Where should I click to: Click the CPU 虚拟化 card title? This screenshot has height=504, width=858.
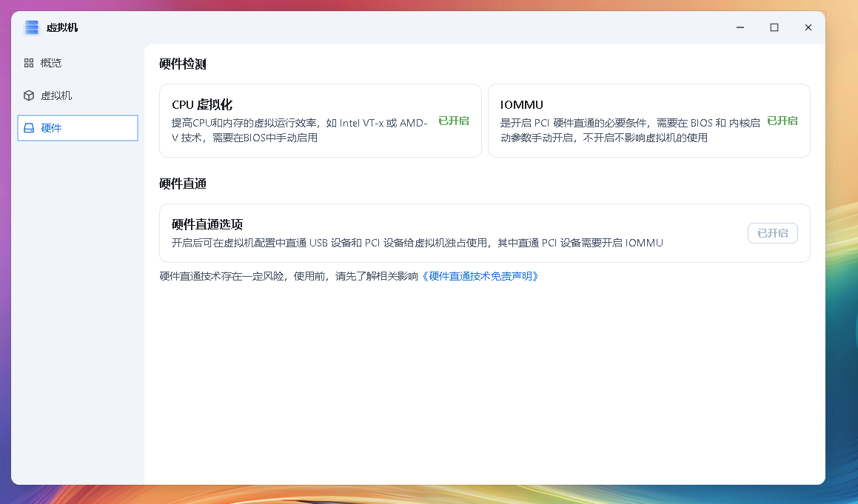202,105
